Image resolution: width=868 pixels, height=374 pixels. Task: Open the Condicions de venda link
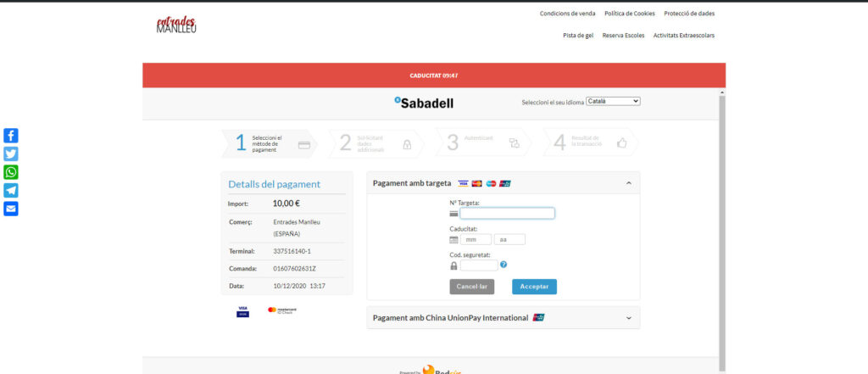click(x=567, y=14)
